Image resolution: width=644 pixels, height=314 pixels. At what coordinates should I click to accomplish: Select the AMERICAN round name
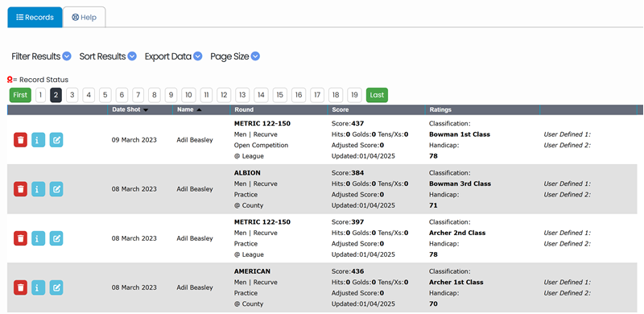252,271
